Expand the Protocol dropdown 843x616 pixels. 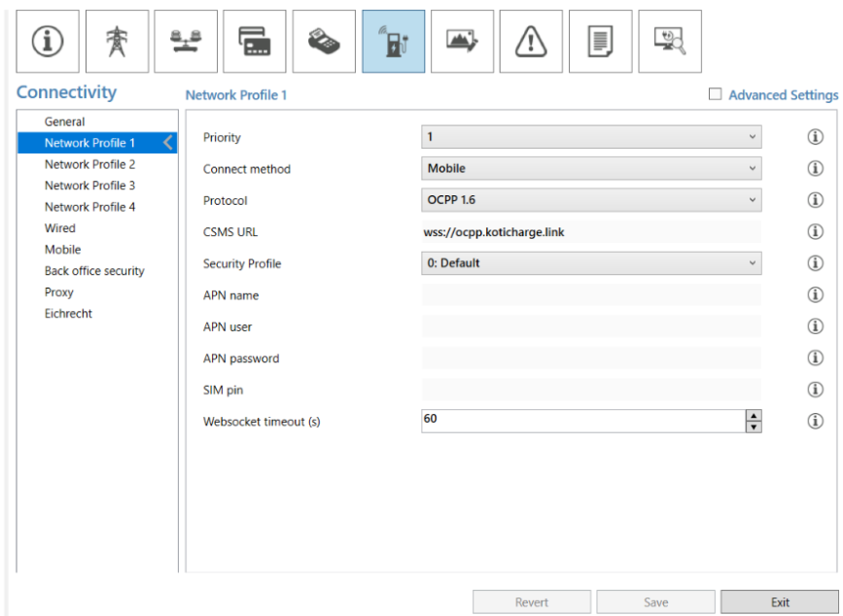(591, 200)
